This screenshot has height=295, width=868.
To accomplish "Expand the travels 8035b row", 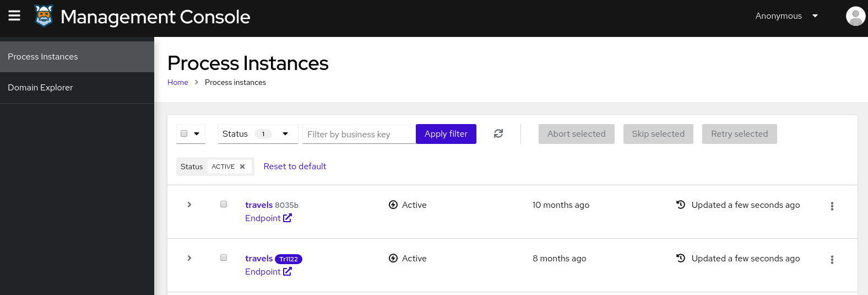I will [x=189, y=205].
